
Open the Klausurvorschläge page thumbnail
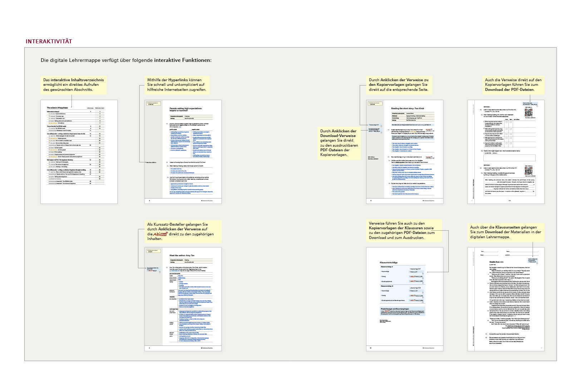pyautogui.click(x=404, y=299)
